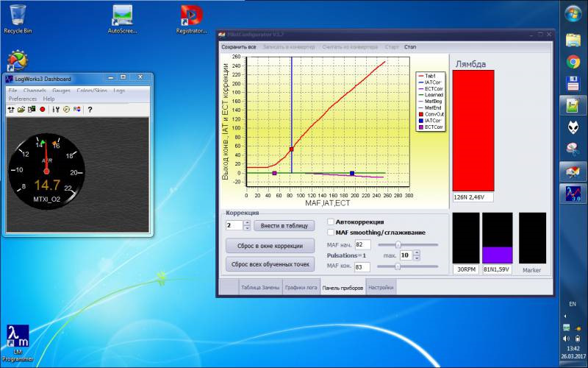Switch to LogWorks 3.0 taskbar icon
This screenshot has height=368, width=588.
click(x=573, y=194)
